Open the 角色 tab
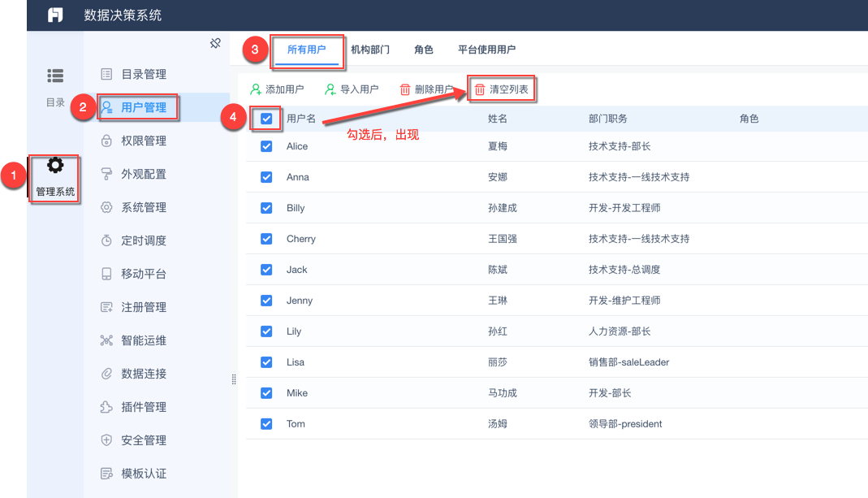868x498 pixels. tap(424, 50)
